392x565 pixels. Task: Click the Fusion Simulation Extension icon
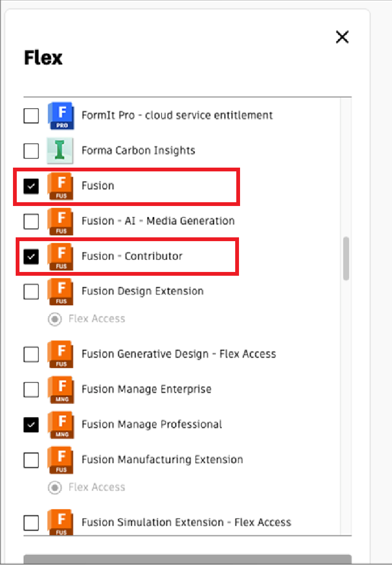point(61,522)
